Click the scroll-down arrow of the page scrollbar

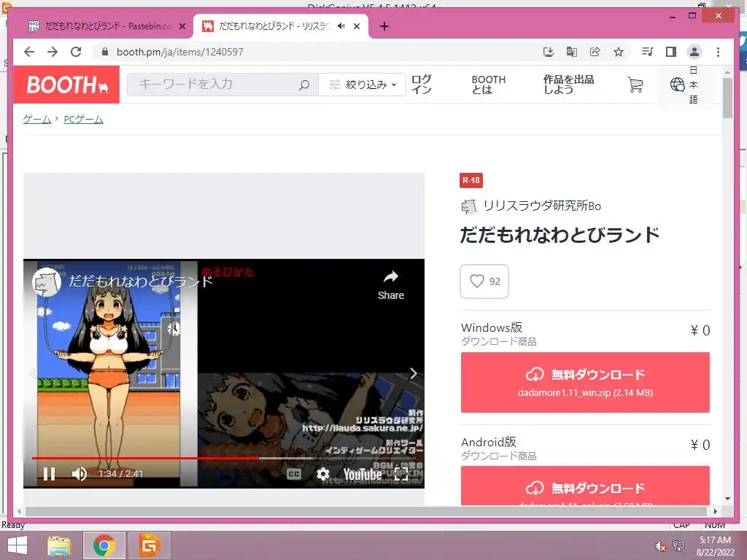[727, 499]
